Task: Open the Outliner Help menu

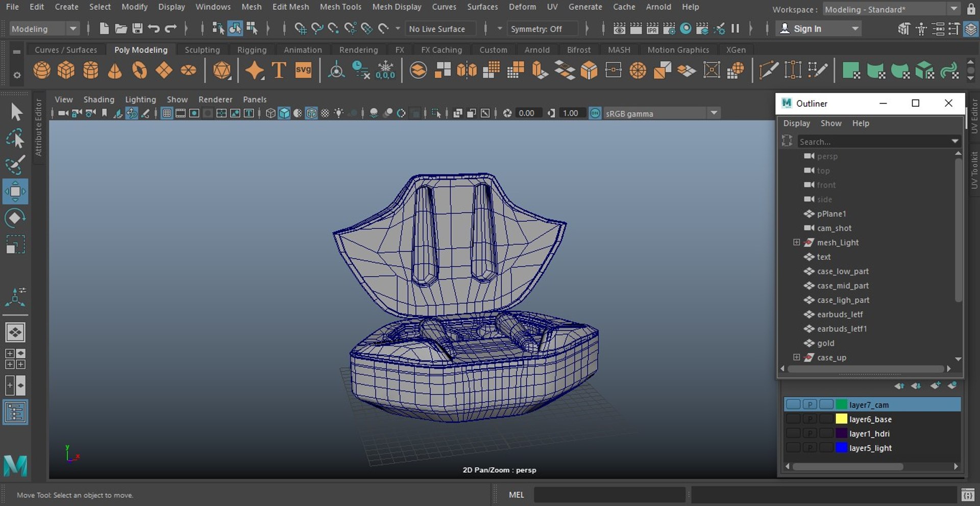Action: (861, 123)
